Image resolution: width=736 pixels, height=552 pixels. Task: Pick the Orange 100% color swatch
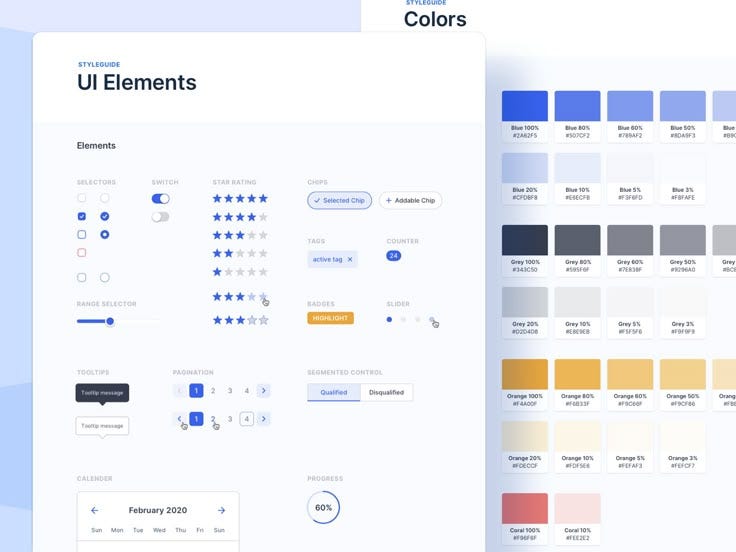click(525, 375)
